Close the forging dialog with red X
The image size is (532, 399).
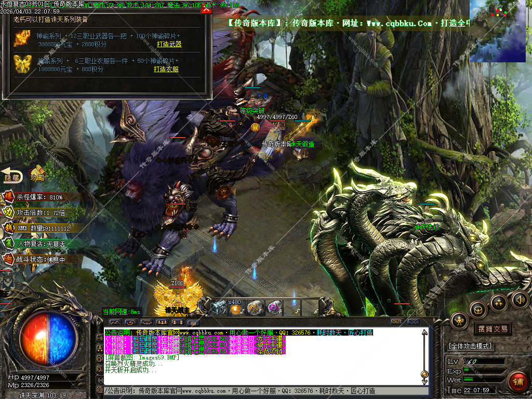click(x=206, y=9)
